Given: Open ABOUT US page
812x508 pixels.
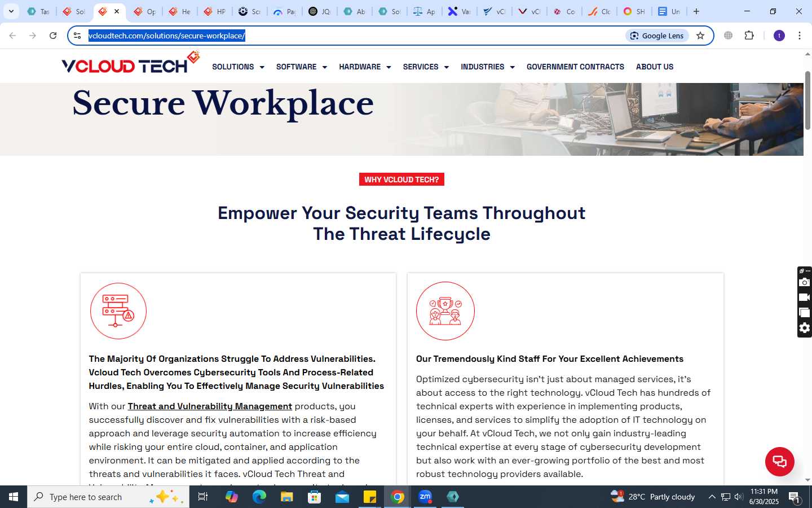Looking at the screenshot, I should pos(655,67).
